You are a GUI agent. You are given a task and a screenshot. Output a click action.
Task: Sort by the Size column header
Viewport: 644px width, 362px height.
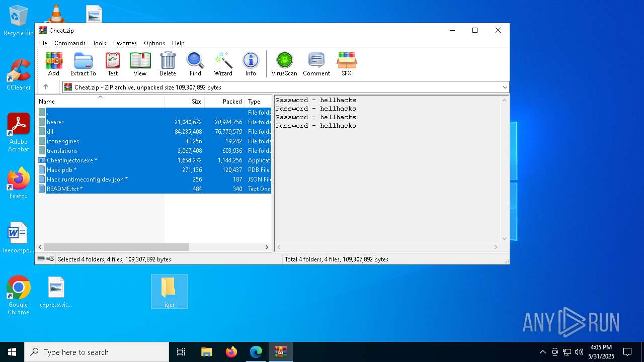click(x=185, y=101)
